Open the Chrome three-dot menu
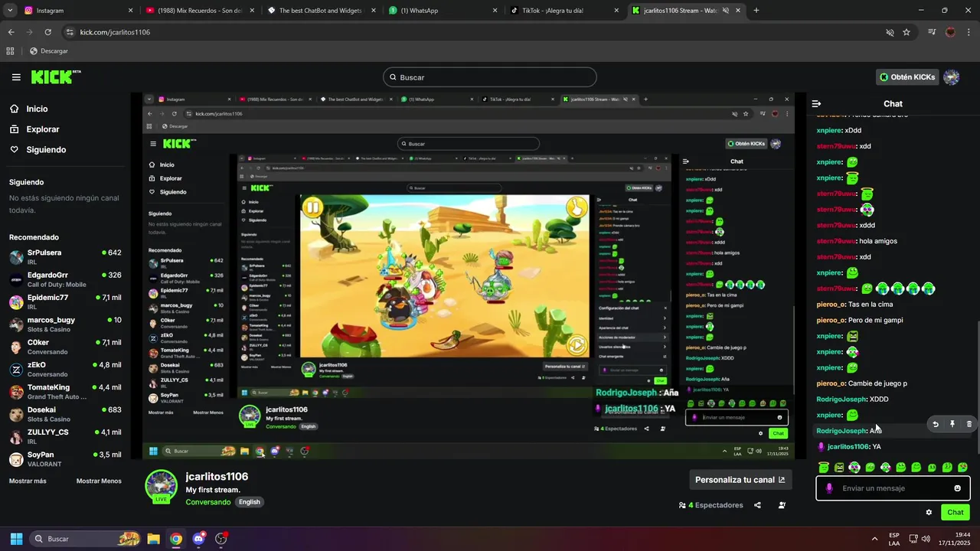This screenshot has height=551, width=980. click(969, 32)
